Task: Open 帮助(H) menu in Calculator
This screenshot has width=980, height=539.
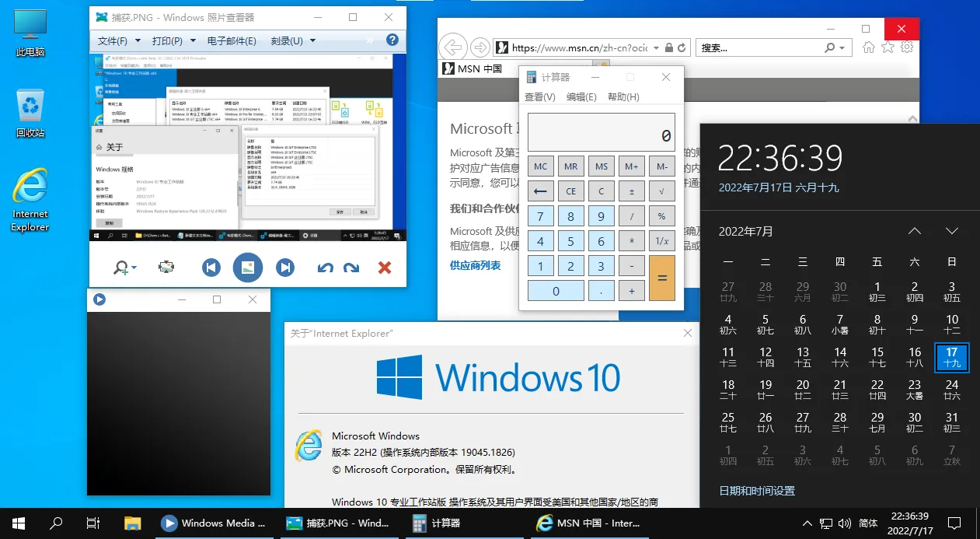Action: [x=623, y=97]
